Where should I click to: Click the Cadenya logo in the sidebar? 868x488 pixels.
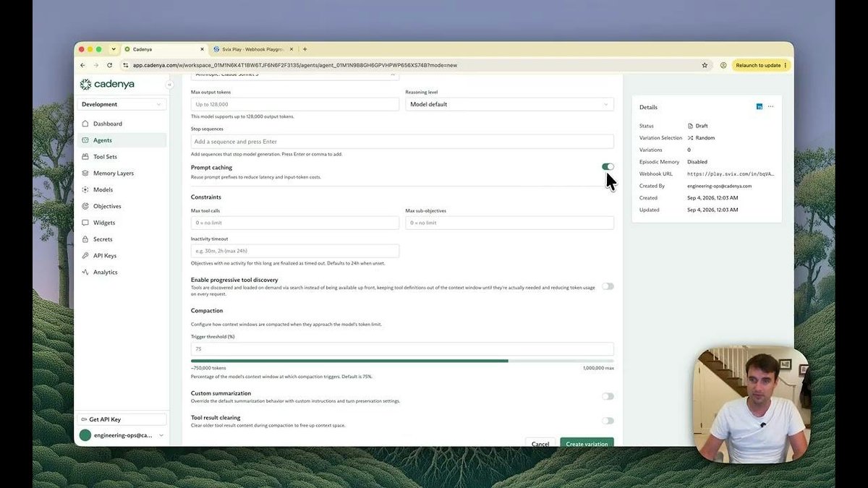(107, 84)
